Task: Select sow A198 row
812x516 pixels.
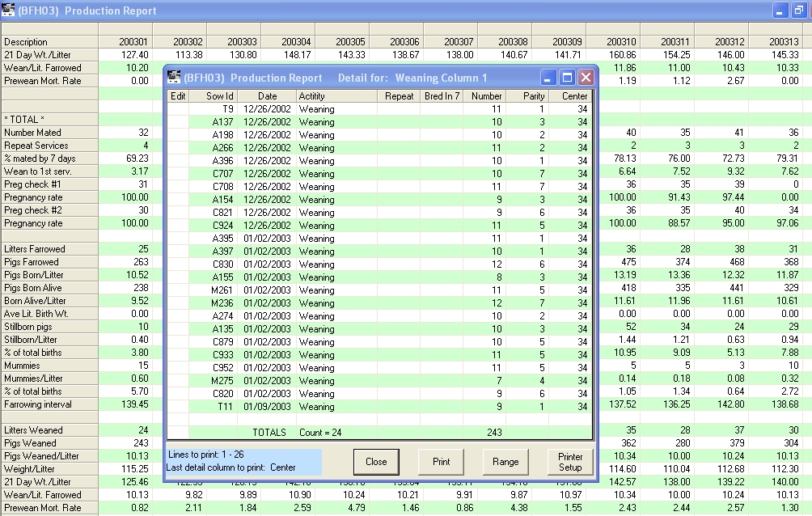Action: (x=379, y=135)
